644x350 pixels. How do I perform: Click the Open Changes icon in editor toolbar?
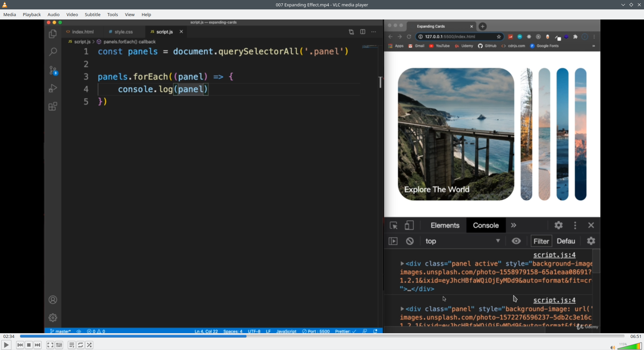click(351, 32)
